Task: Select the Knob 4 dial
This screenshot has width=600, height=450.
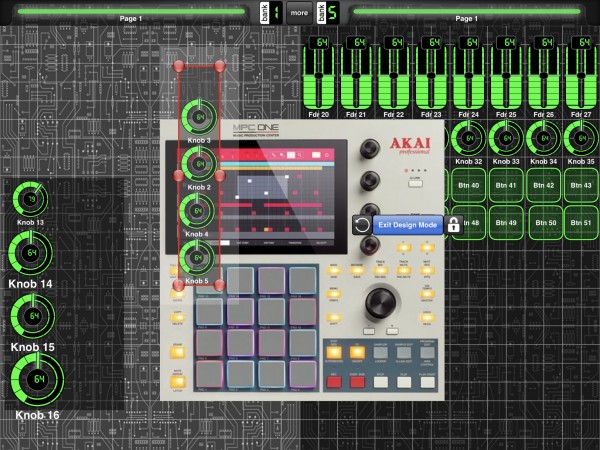Action: click(197, 211)
